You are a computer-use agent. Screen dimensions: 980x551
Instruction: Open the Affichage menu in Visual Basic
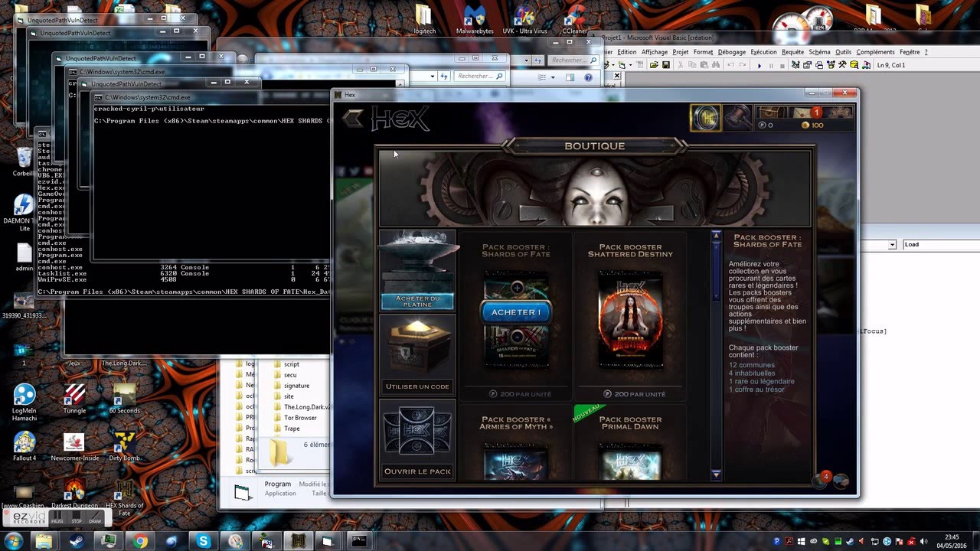655,52
